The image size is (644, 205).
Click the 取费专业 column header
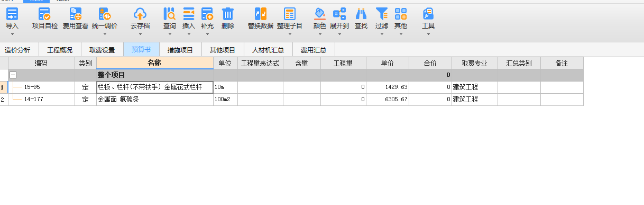pyautogui.click(x=475, y=63)
